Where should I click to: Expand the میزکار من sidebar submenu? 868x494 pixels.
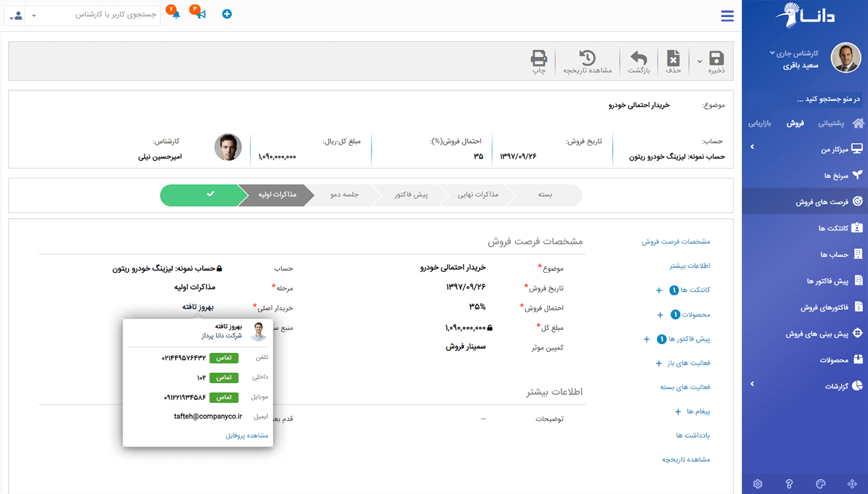[x=752, y=147]
